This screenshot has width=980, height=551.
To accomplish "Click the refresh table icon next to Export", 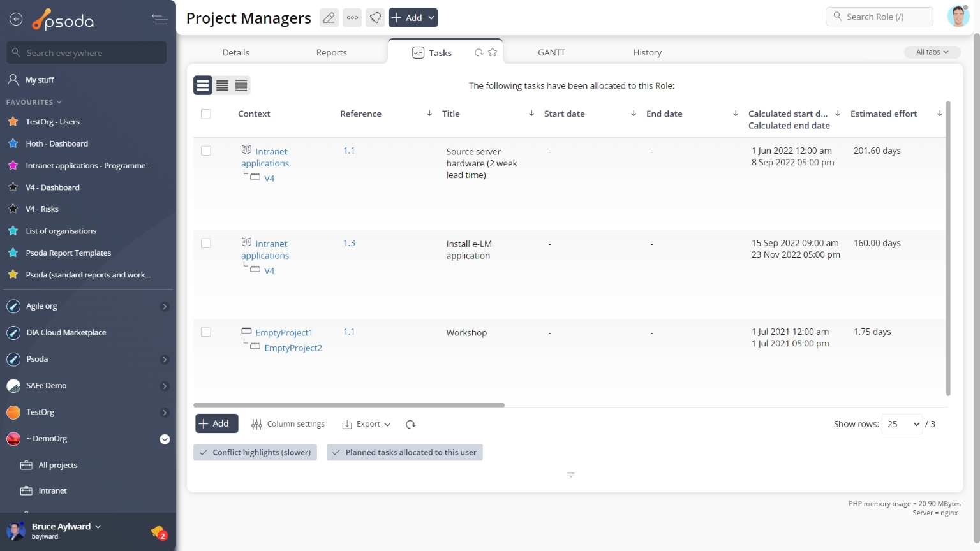I will coord(411,424).
